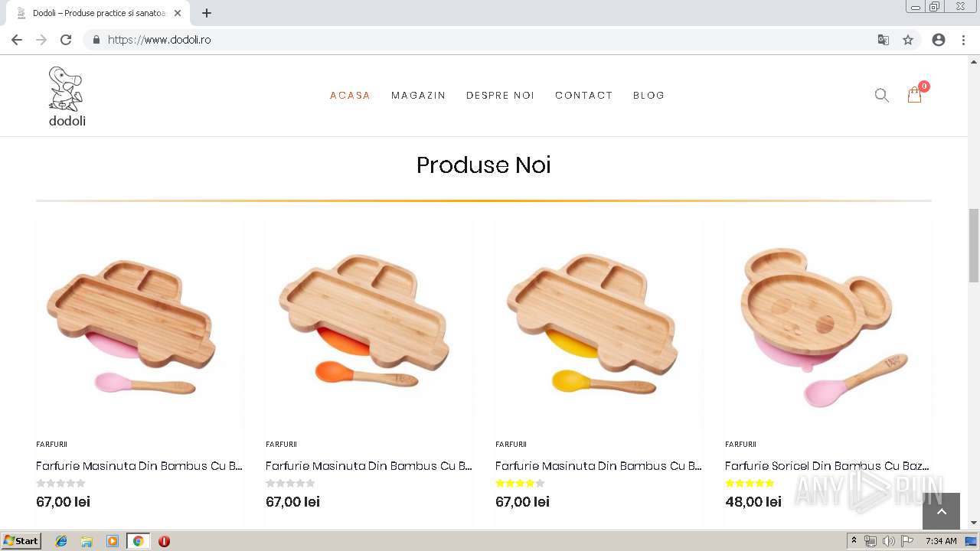Screen dimensions: 980x551
Task: Open a new browser tab
Action: pyautogui.click(x=207, y=13)
